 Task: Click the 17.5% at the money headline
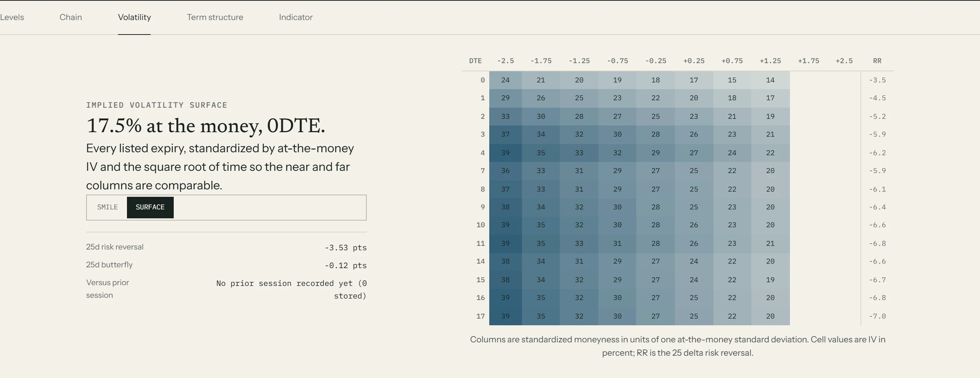[205, 126]
